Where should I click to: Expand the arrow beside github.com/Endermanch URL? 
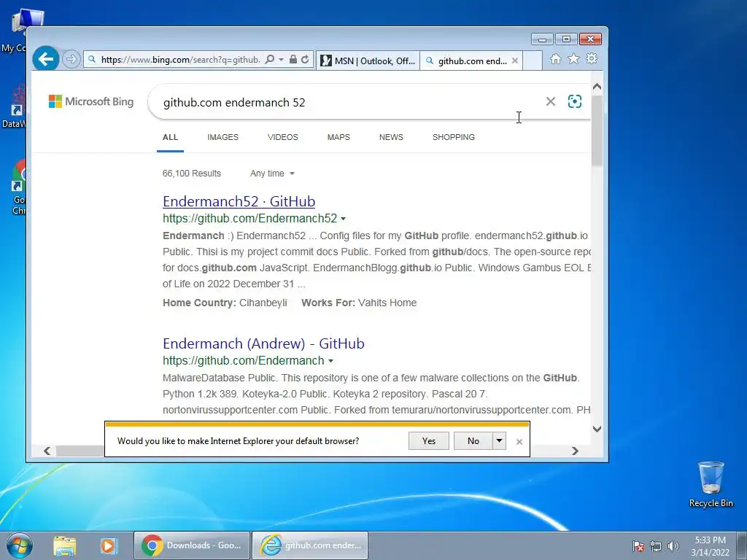pos(330,361)
